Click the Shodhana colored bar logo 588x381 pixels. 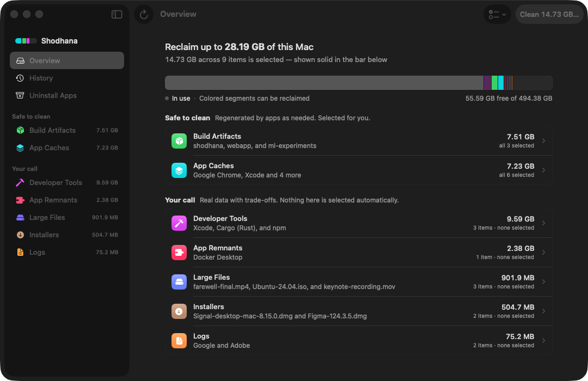[x=26, y=41]
